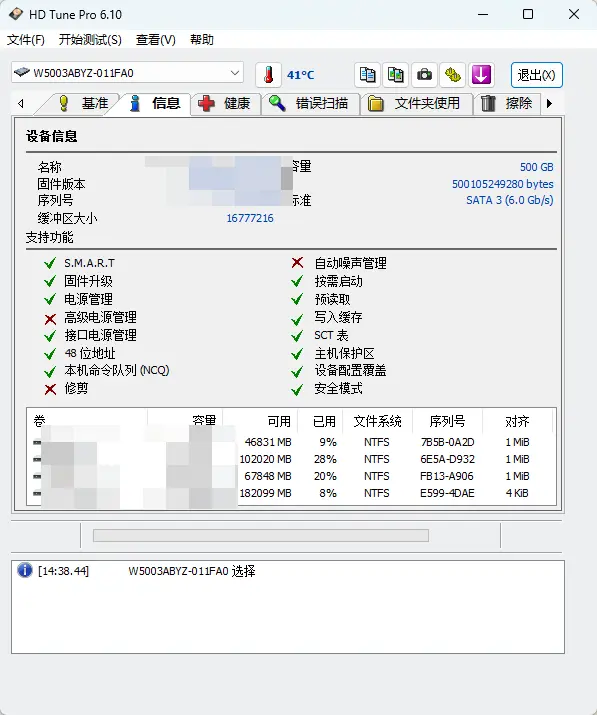
Task: Switch to the 健康 tab
Action: (226, 104)
